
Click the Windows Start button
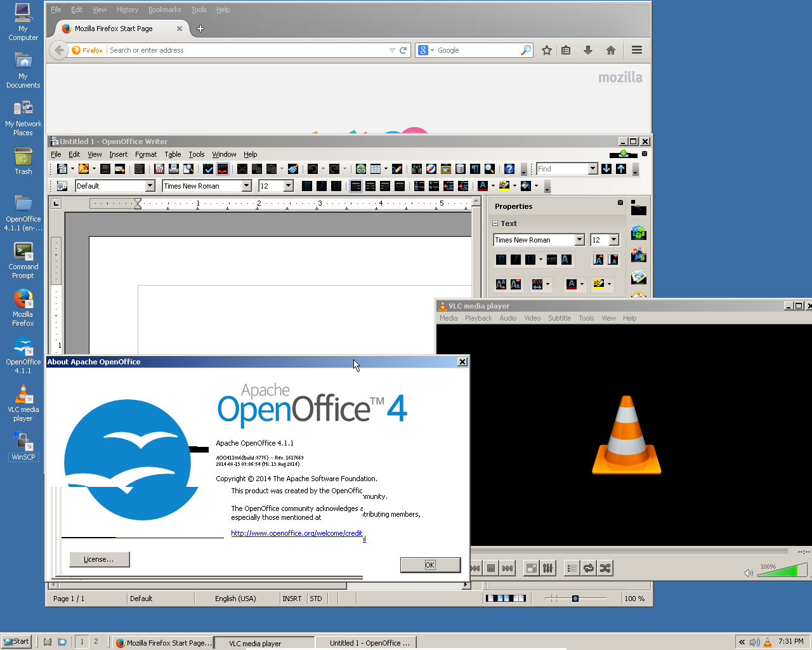[16, 642]
